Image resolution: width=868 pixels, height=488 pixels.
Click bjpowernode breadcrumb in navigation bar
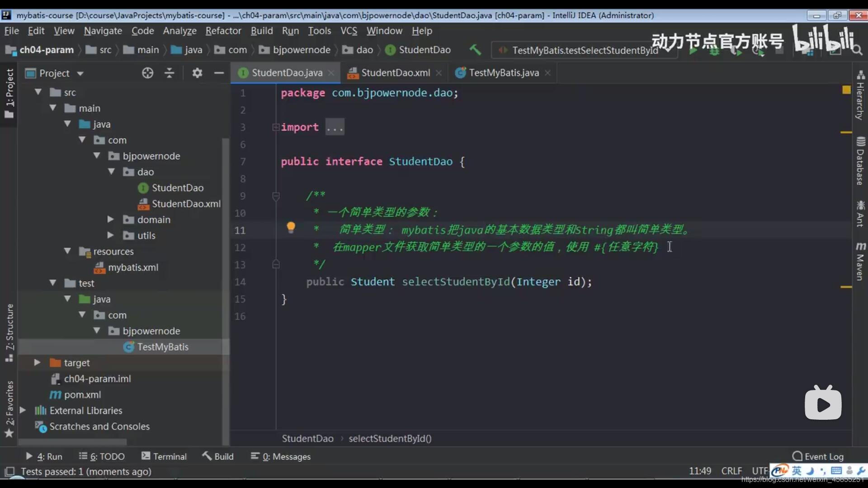(x=295, y=50)
